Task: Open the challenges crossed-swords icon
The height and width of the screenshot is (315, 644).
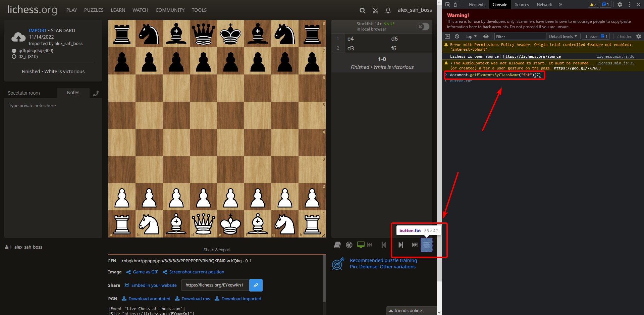Action: point(375,10)
